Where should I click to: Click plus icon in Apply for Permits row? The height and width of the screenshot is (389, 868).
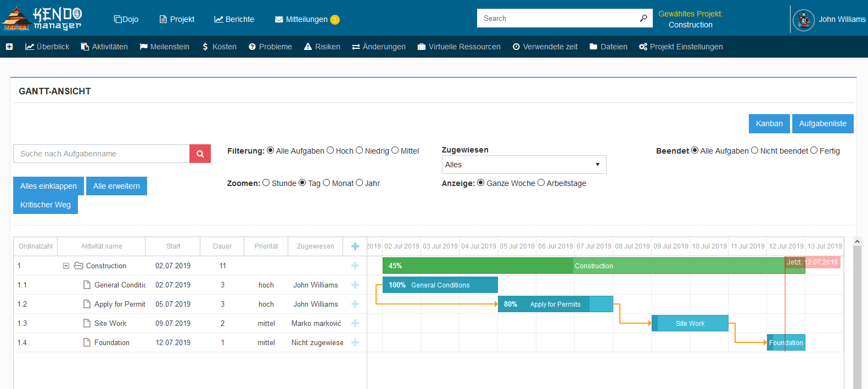click(355, 304)
